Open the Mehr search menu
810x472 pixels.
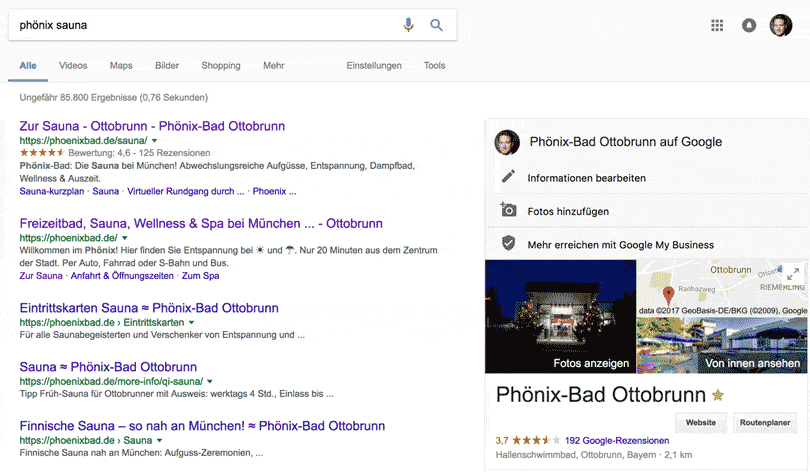pyautogui.click(x=273, y=66)
